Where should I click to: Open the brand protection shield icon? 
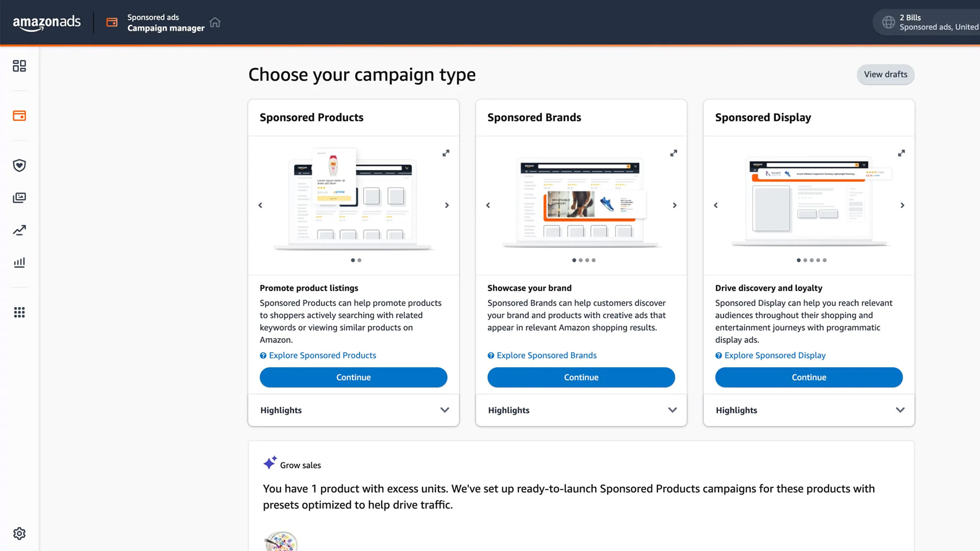[19, 165]
